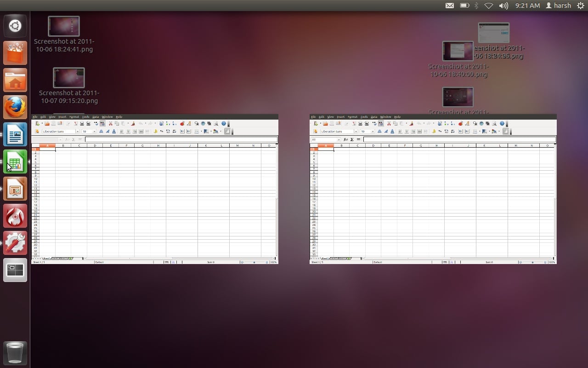Toggle Underline in the left Calc window
Image resolution: width=588 pixels, height=368 pixels.
pos(114,132)
